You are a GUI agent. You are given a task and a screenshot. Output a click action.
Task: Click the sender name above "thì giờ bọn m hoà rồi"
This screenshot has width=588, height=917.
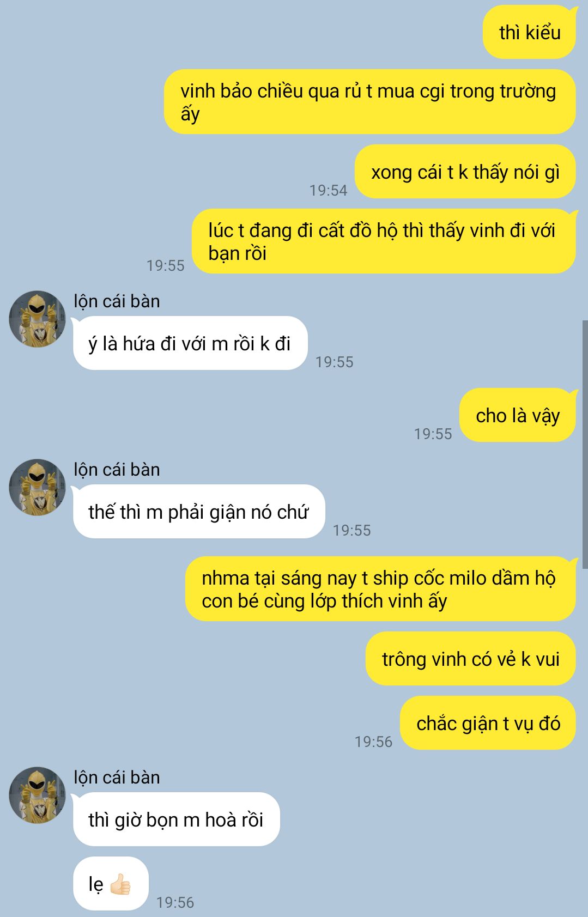click(117, 778)
